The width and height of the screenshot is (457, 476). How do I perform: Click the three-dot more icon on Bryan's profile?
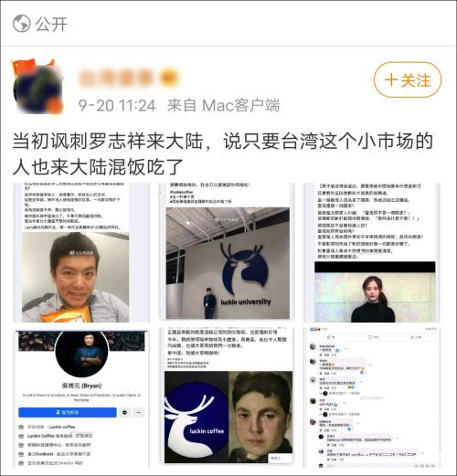coord(139,412)
